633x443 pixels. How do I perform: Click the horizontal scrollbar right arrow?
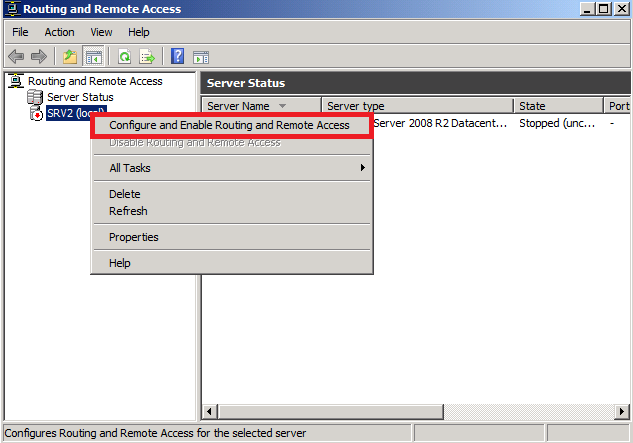pos(623,411)
